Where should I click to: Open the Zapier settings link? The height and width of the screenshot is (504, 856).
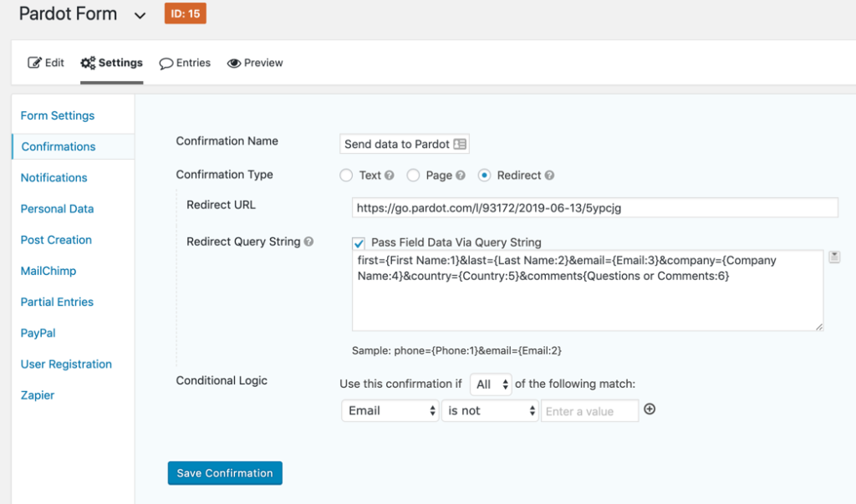[x=37, y=395]
